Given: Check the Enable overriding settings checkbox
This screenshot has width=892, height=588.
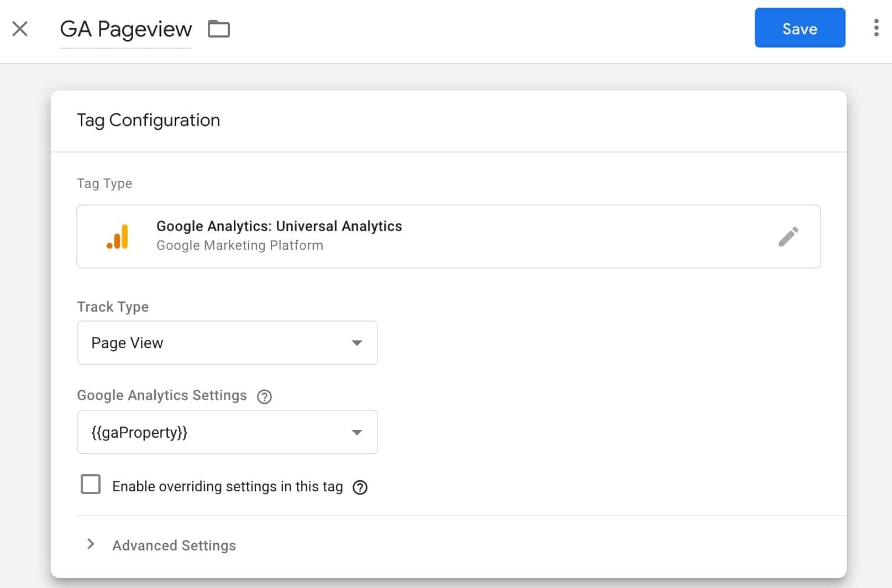Looking at the screenshot, I should [x=90, y=484].
